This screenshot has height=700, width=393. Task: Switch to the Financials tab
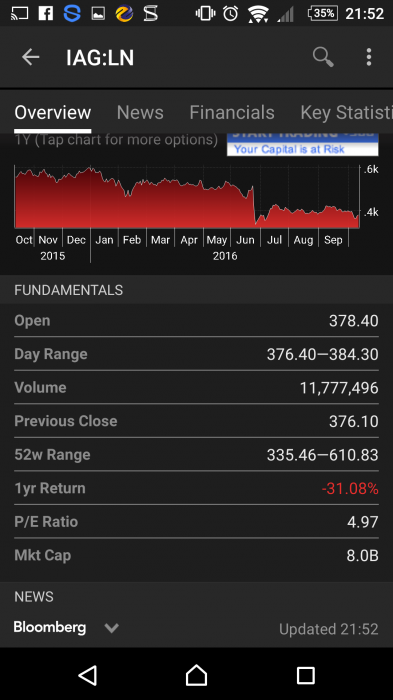click(x=232, y=112)
